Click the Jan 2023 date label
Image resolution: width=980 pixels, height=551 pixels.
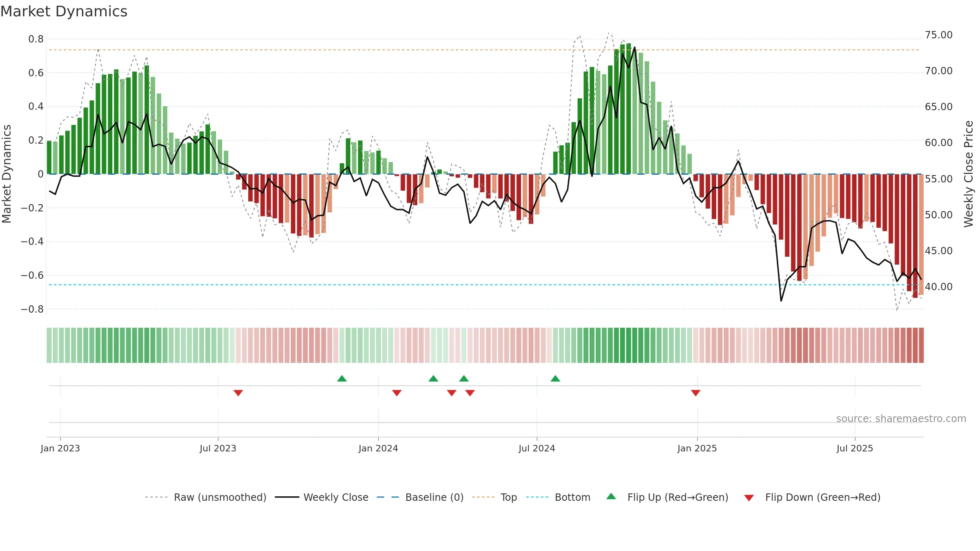pyautogui.click(x=60, y=448)
